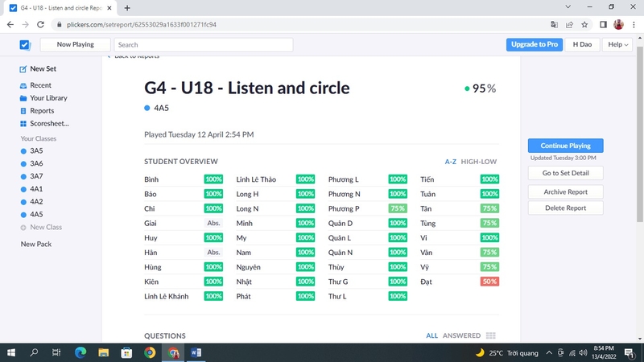
Task: Open File Explorer from taskbar
Action: click(x=104, y=352)
